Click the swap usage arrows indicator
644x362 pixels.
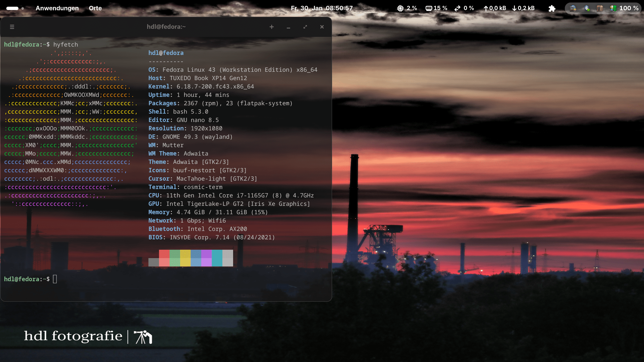[458, 8]
